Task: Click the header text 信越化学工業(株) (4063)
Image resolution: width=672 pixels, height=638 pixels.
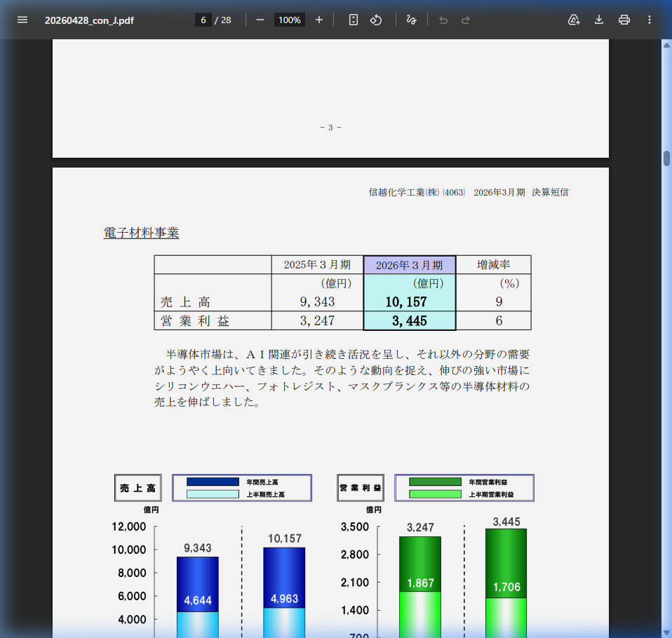Action: 417,192
